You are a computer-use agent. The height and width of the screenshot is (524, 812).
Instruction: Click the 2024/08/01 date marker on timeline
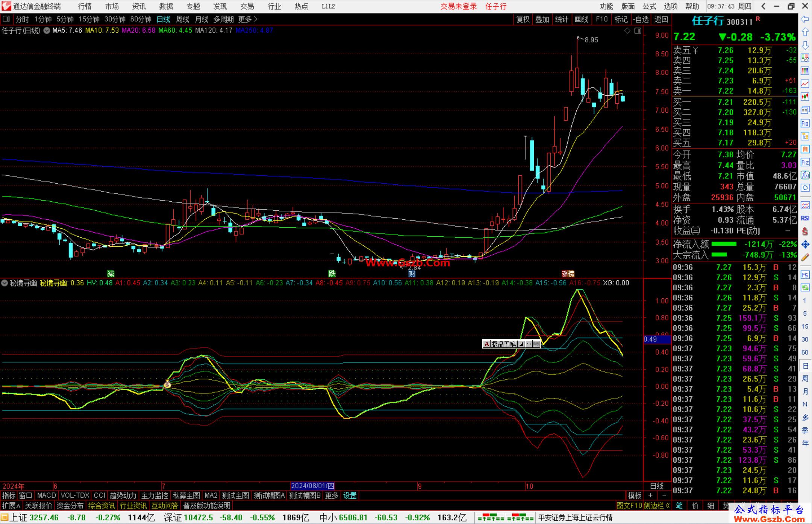point(312,486)
